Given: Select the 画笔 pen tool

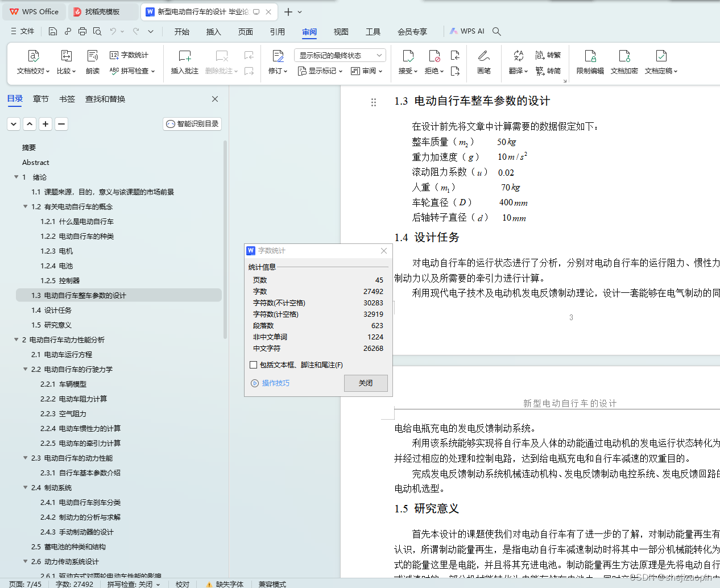Looking at the screenshot, I should pyautogui.click(x=484, y=62).
